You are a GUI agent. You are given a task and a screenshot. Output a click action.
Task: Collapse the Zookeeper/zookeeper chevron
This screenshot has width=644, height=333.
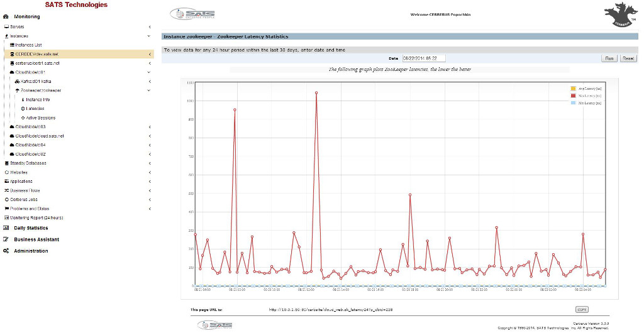pyautogui.click(x=150, y=90)
